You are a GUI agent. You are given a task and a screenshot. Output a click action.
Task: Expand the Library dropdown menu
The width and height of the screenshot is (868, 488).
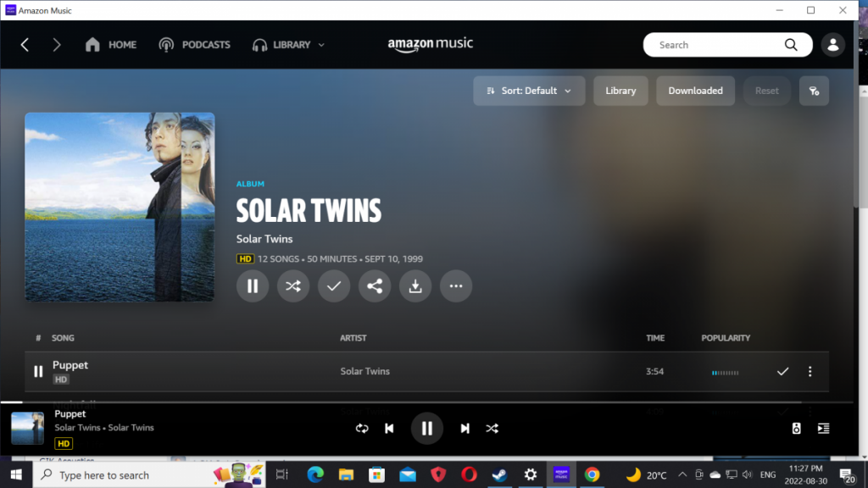[x=288, y=45]
